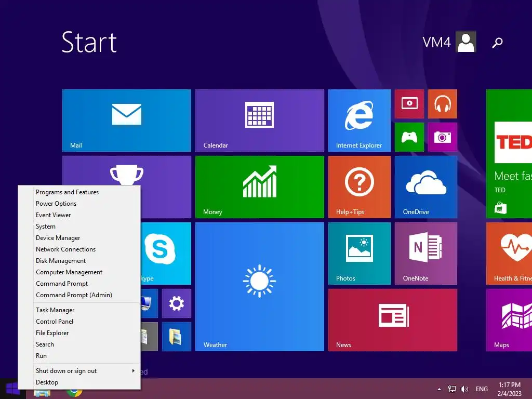Open the PC settings gear tile

[177, 303]
